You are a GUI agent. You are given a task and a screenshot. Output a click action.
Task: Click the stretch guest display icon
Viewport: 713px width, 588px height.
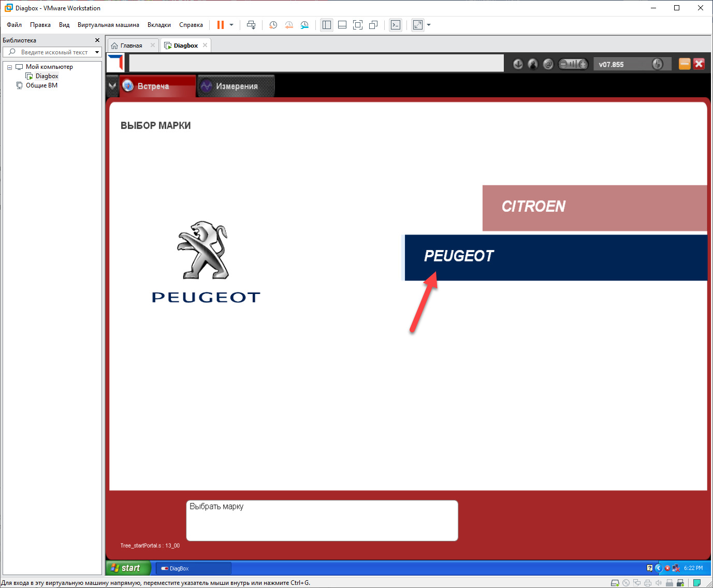coord(418,25)
